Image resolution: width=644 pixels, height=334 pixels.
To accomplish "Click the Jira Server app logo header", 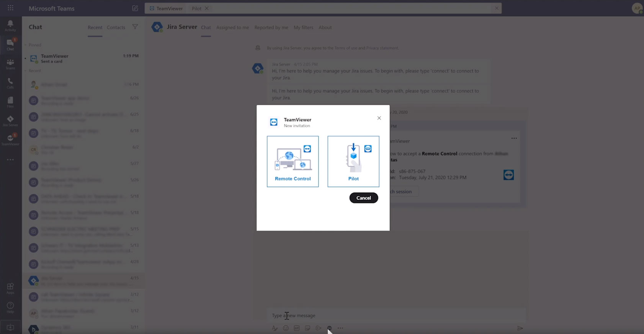I will point(157,27).
